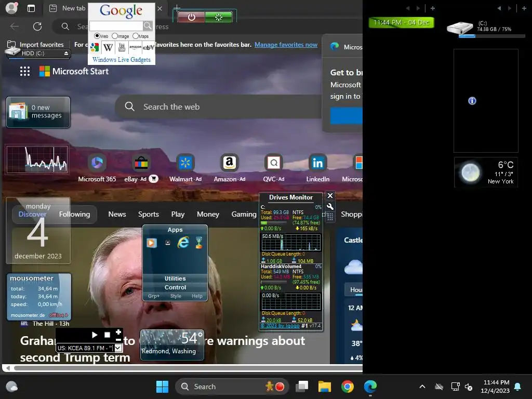Open the News feed tab
Screen dimensions: 532x399
point(117,214)
